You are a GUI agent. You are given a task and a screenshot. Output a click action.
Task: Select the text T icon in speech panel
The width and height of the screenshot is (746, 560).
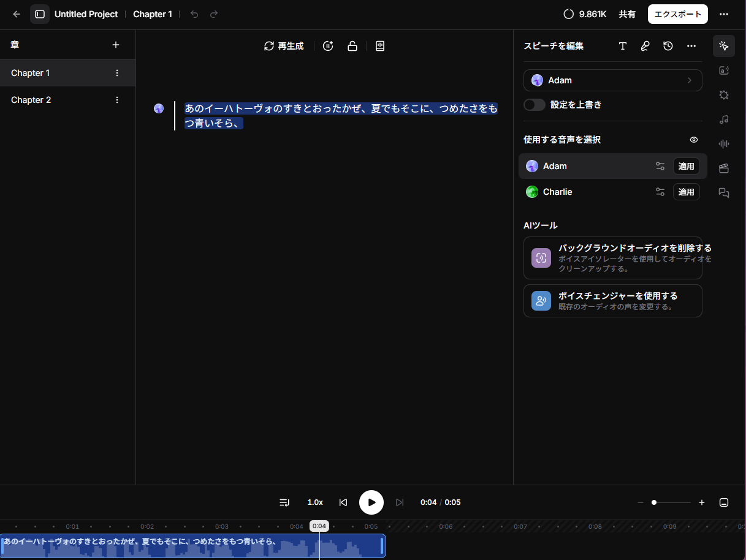pyautogui.click(x=623, y=46)
